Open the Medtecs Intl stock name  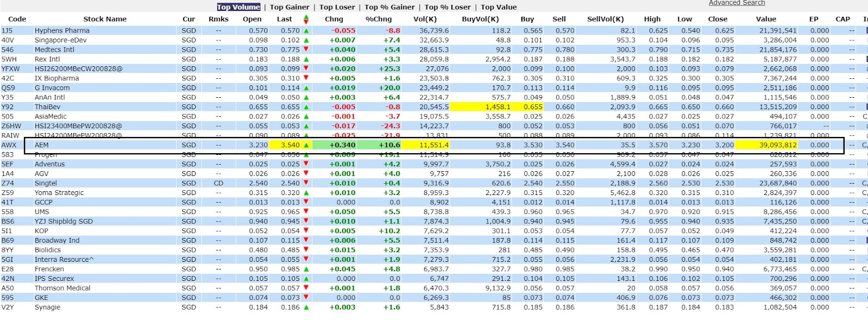pyautogui.click(x=54, y=50)
